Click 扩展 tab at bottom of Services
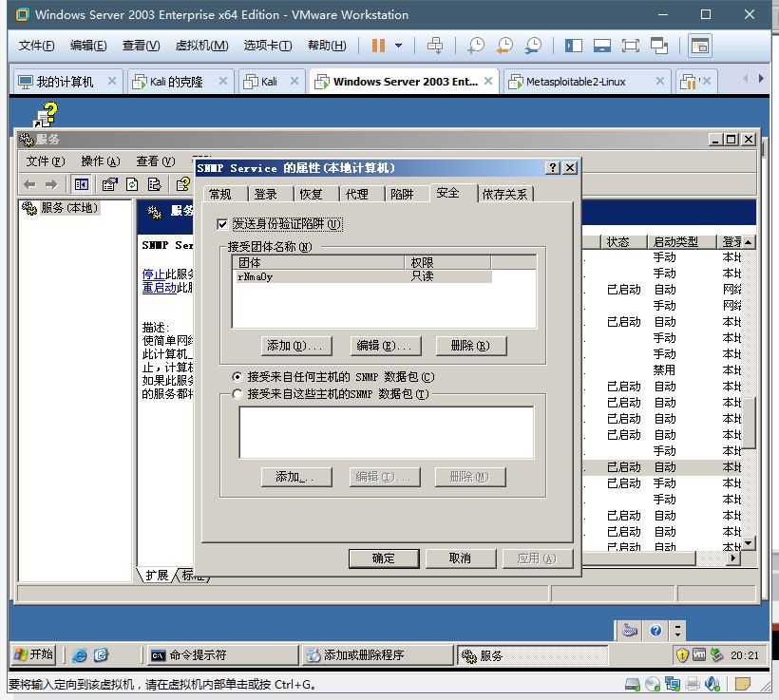This screenshot has height=700, width=779. click(x=157, y=576)
